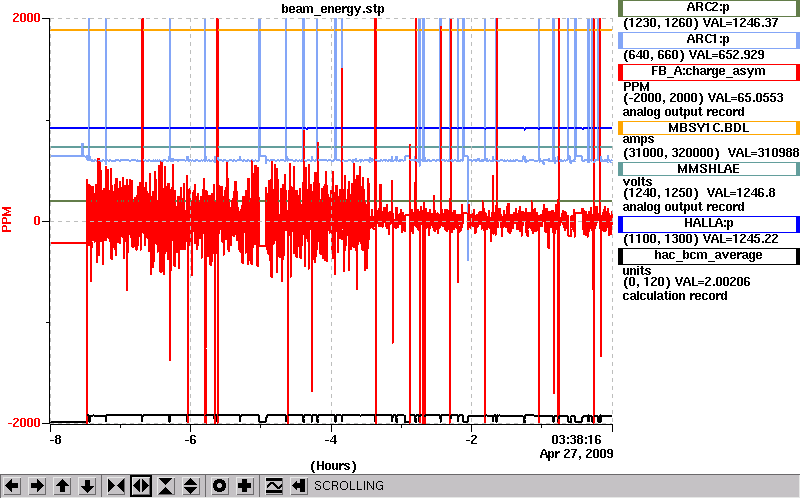Click the PPM y-axis label
This screenshot has width=800, height=498.
point(7,219)
